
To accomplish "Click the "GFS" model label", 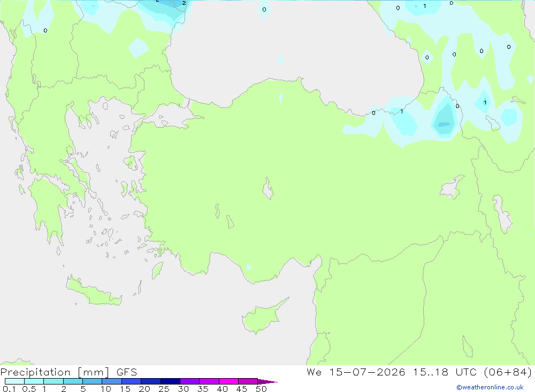I will 127,372.
